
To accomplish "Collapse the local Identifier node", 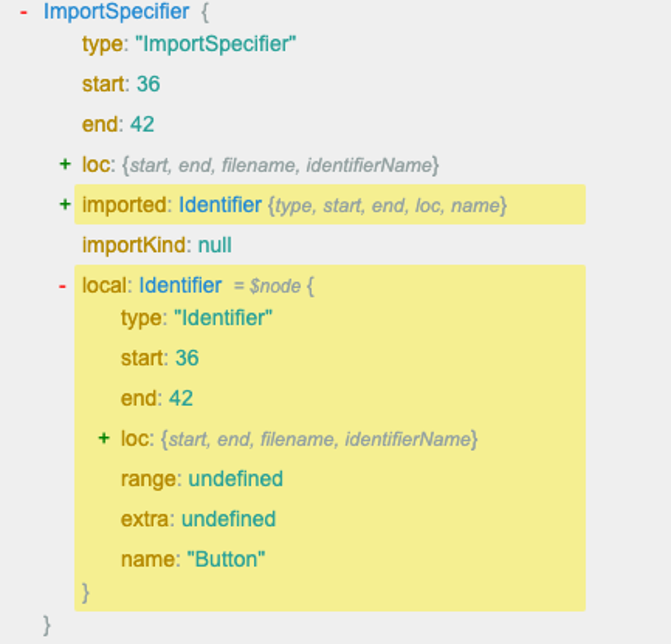I will click(62, 286).
